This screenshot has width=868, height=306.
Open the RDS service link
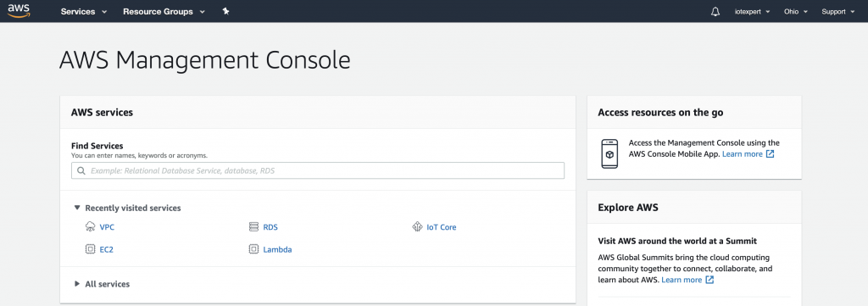[x=270, y=227]
